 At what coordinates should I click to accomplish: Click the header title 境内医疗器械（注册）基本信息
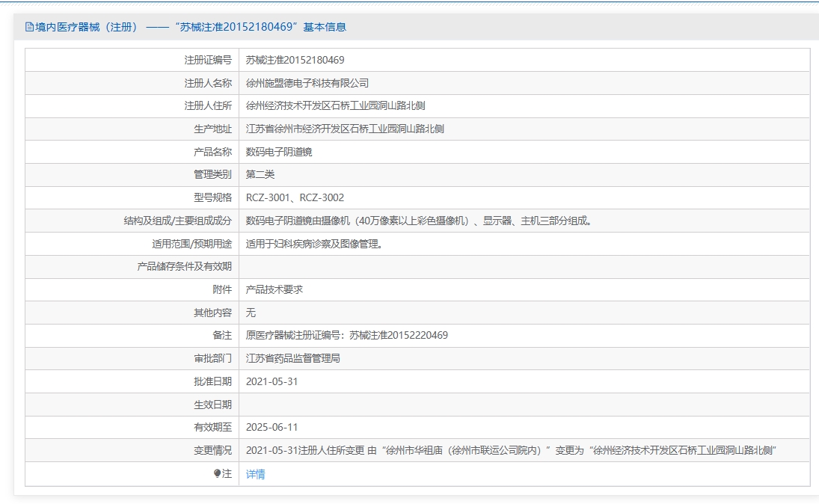[x=191, y=27]
